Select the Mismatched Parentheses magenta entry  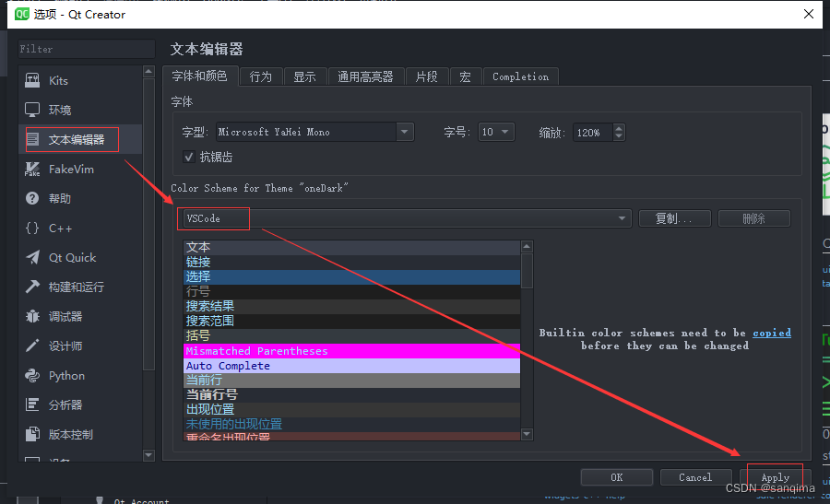[351, 351]
